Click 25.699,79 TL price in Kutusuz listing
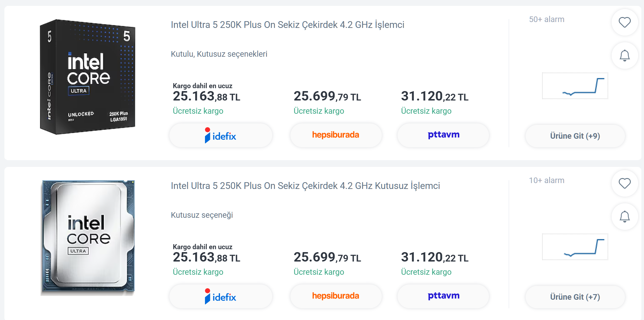Screen dimensions: 644x320 (327, 257)
